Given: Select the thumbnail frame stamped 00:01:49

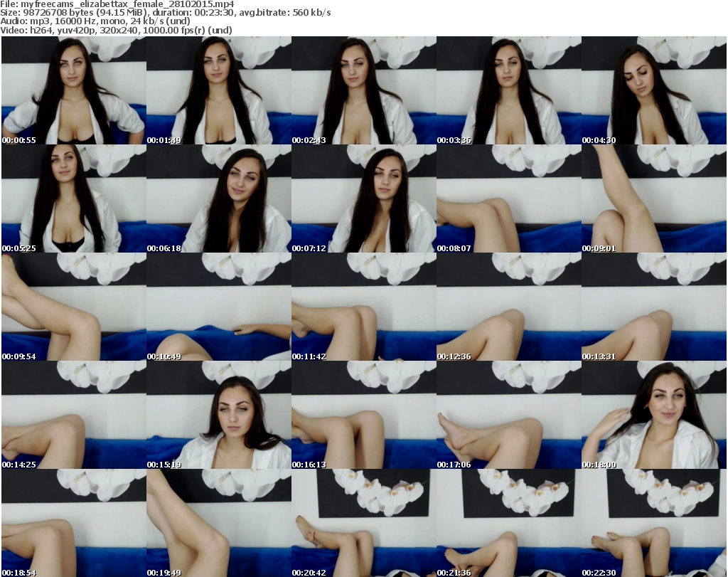Looking at the screenshot, I should click(219, 90).
